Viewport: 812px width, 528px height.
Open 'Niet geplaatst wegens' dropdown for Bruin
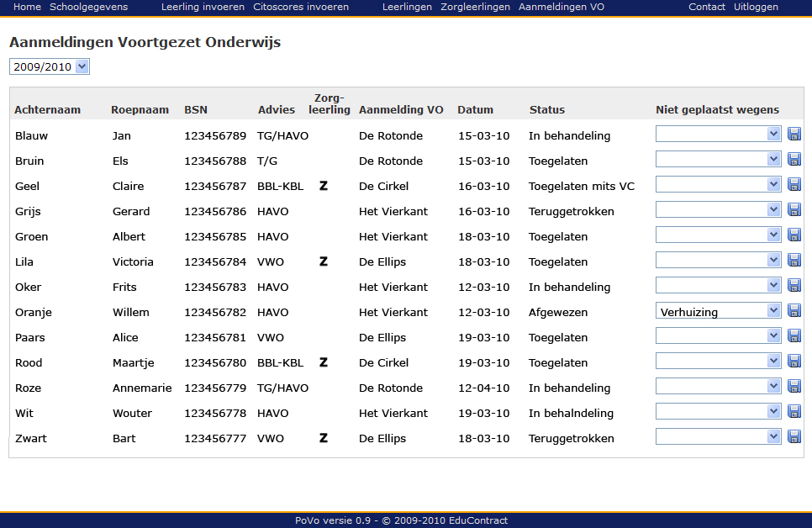click(x=718, y=159)
